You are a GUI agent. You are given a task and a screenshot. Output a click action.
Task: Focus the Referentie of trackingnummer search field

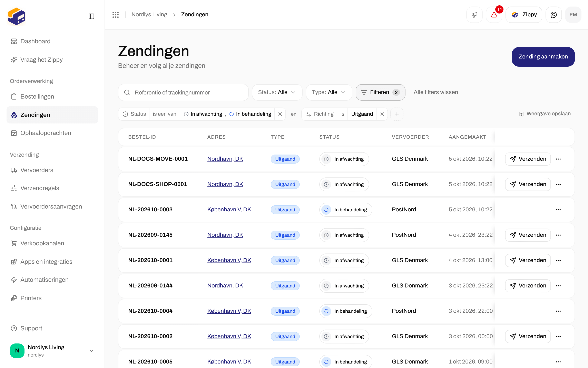click(x=183, y=92)
